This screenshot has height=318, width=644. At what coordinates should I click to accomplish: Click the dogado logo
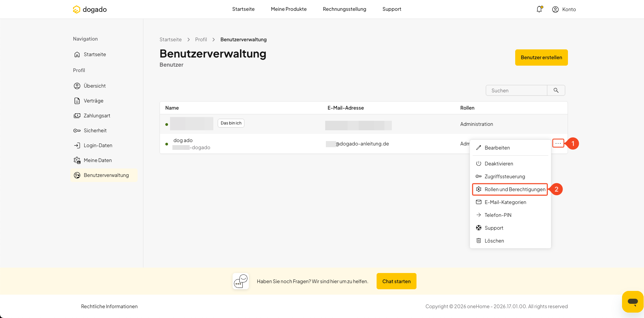(x=90, y=9)
